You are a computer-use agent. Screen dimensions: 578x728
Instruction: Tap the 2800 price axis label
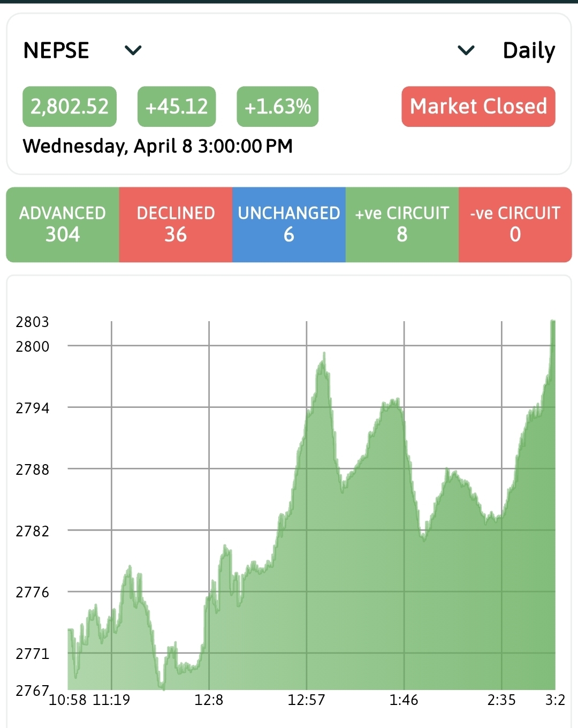[33, 346]
